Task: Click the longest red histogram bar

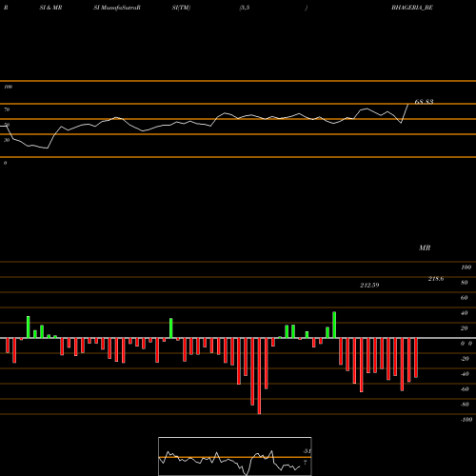Action: pyautogui.click(x=259, y=376)
